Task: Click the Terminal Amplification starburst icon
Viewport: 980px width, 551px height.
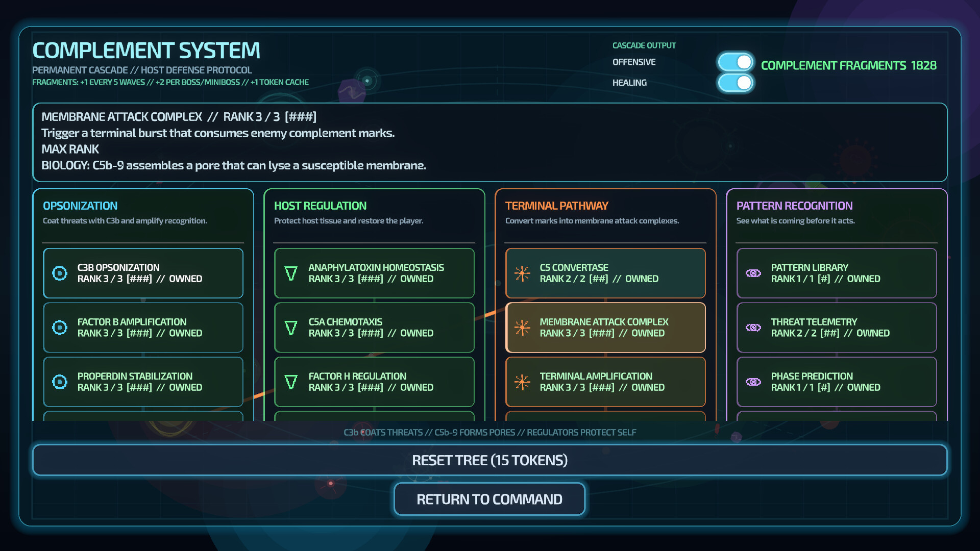Action: (522, 382)
